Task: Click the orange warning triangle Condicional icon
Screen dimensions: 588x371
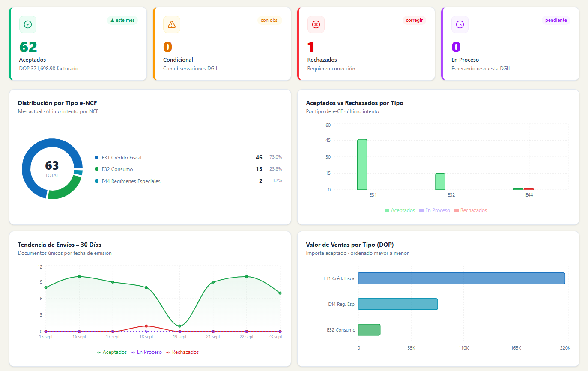Action: point(172,24)
